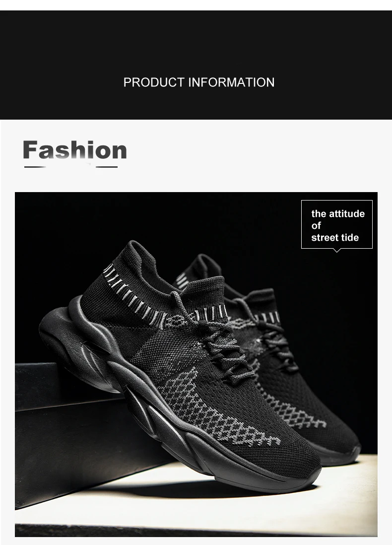The height and width of the screenshot is (545, 392).
Task: Click the right underline below Fashion
Action: (x=107, y=167)
